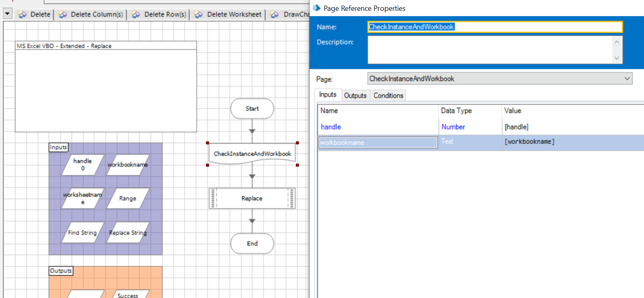Viewport: 644px width, 298px height.
Task: Switch to the Conditions tab
Action: click(388, 96)
